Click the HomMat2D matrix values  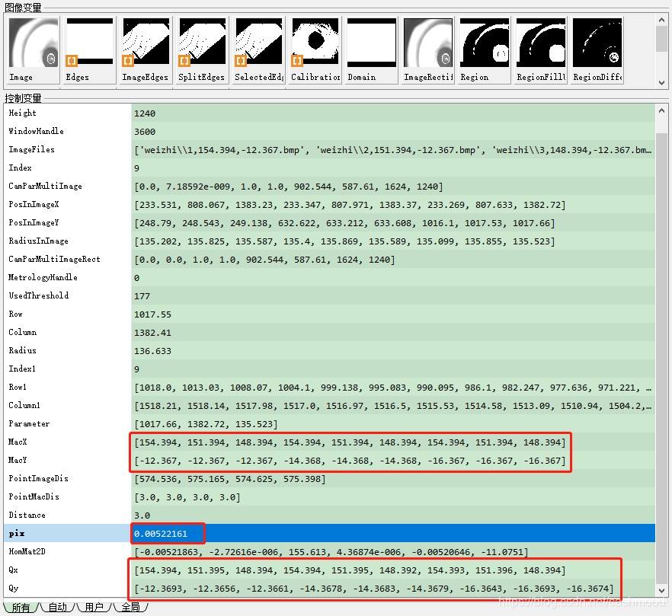[331, 552]
